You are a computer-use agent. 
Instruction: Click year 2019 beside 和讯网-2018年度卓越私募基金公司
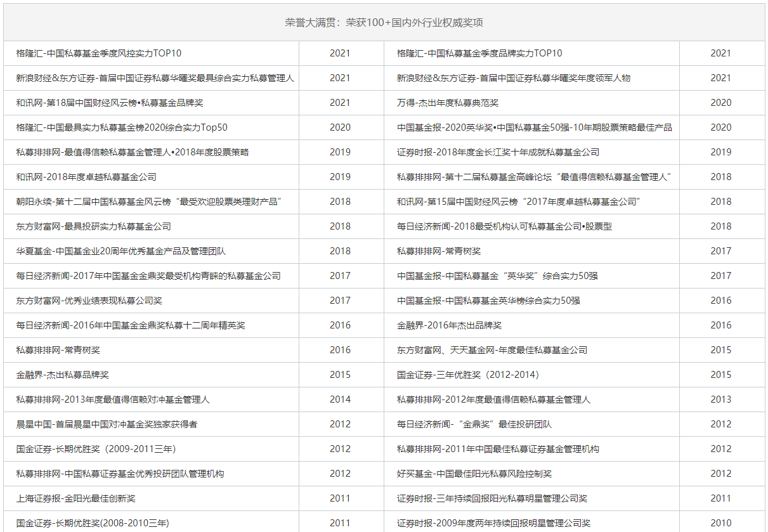point(340,177)
